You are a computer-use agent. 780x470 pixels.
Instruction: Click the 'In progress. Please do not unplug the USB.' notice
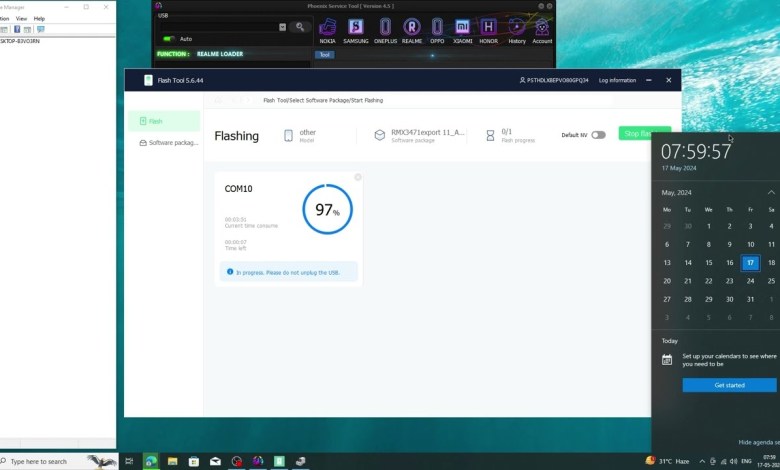point(289,272)
